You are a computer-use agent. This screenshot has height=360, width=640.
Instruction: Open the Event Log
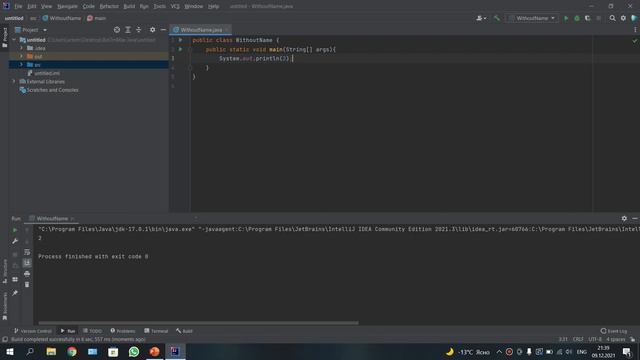pyautogui.click(x=614, y=331)
